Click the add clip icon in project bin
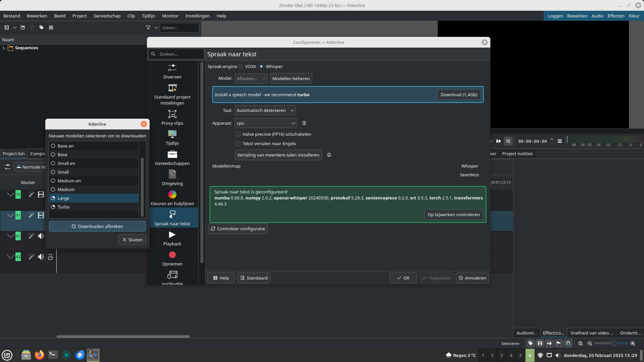 click(7, 27)
